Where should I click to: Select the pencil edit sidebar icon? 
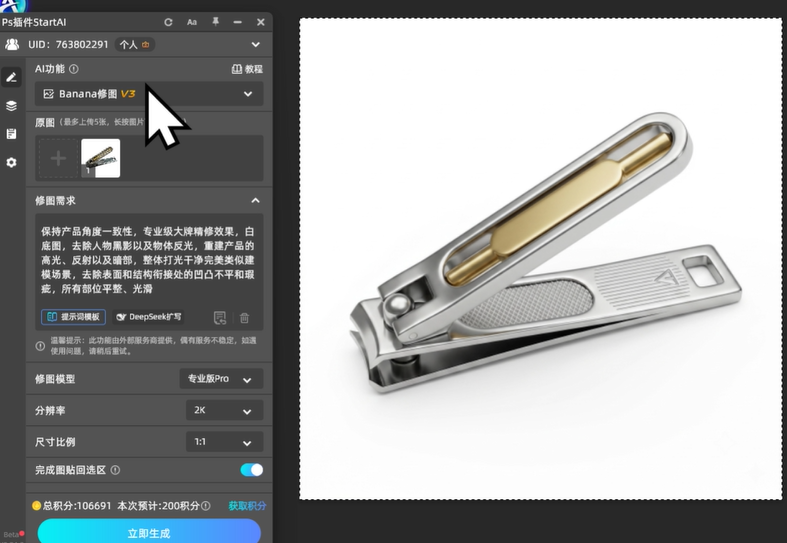tap(11, 77)
